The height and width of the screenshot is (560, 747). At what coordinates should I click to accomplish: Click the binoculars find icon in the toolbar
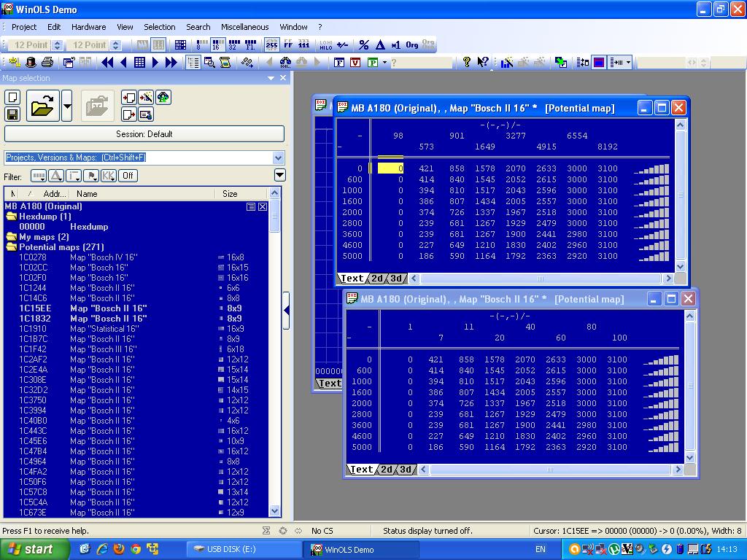click(x=285, y=63)
